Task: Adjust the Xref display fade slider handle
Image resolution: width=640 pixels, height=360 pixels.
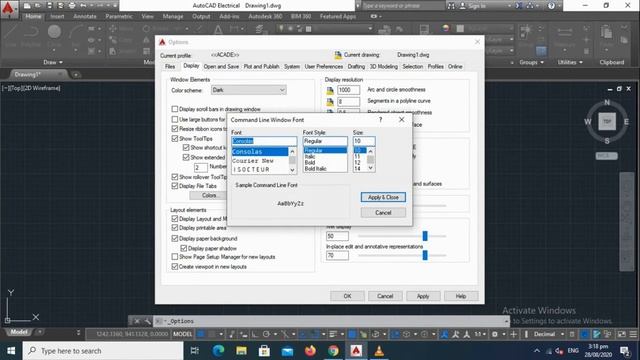Action: coord(425,236)
